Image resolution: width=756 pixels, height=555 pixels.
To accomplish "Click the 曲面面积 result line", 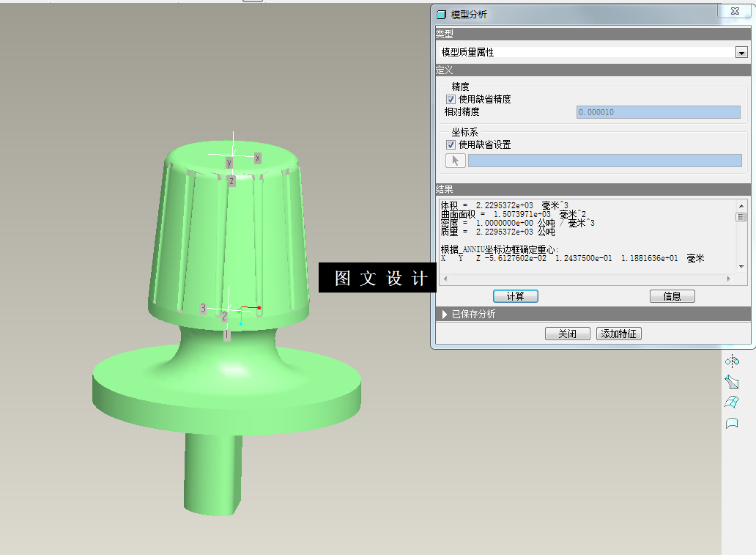I will (x=513, y=214).
